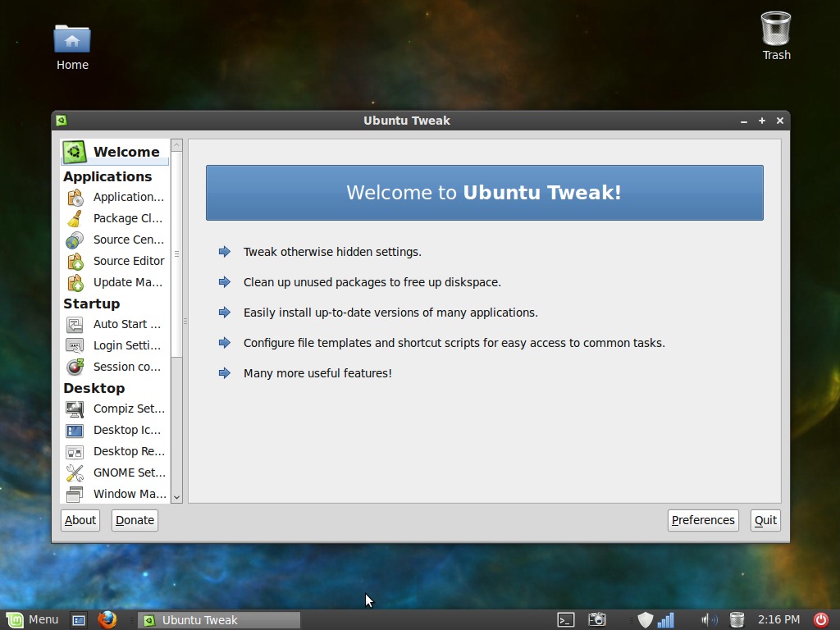Select the Ubuntu Tweak taskbar entry
840x630 pixels.
(x=220, y=620)
